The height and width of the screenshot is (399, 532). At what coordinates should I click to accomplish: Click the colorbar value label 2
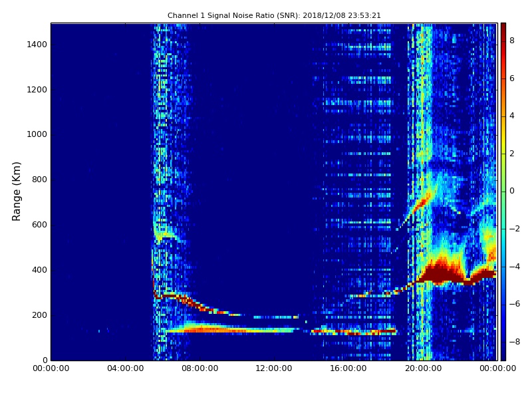(512, 154)
